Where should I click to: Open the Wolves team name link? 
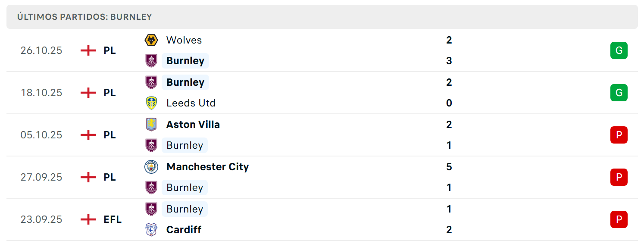184,40
